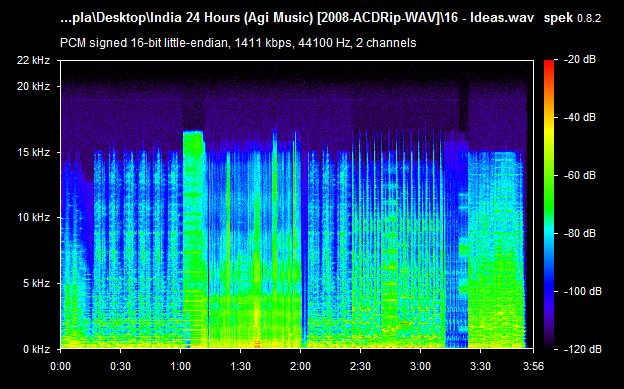Click the 10 kHz frequency axis label
This screenshot has width=624, height=389.
coord(33,217)
